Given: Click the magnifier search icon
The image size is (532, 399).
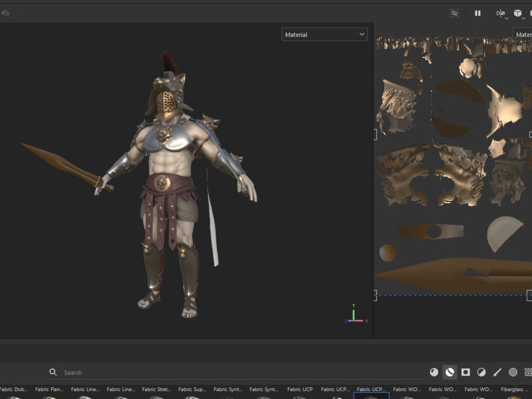Looking at the screenshot, I should pyautogui.click(x=53, y=372).
